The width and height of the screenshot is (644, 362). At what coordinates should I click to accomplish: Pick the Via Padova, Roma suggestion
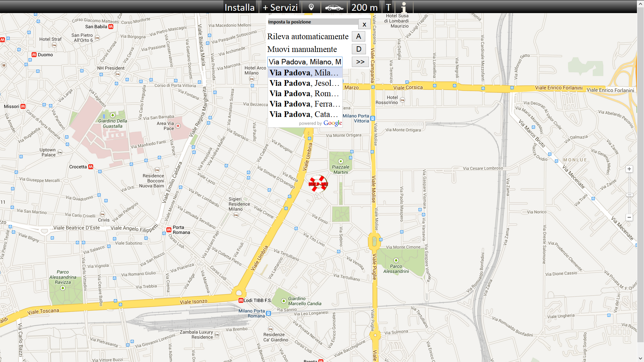point(305,94)
